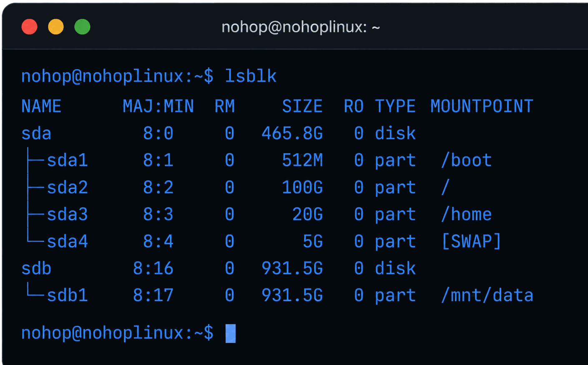Viewport: 588px width, 365px height.
Task: Click the sda4 partition name
Action: (68, 242)
